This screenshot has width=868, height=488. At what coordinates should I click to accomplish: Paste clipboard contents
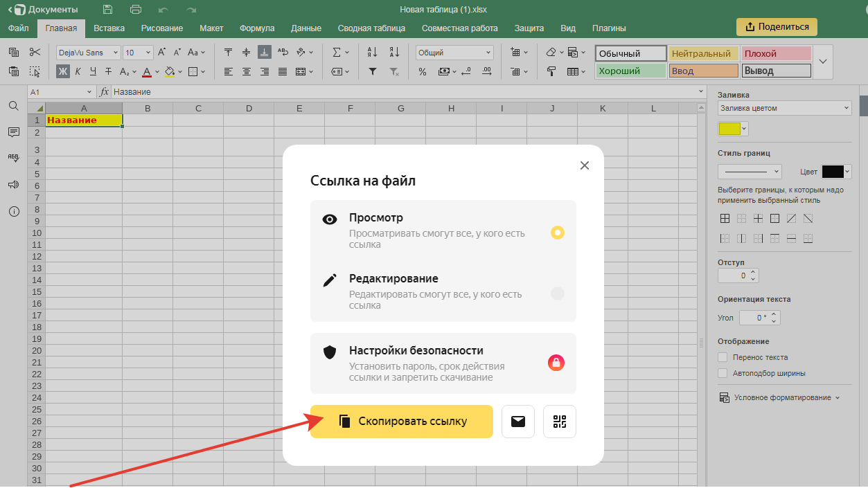(14, 71)
